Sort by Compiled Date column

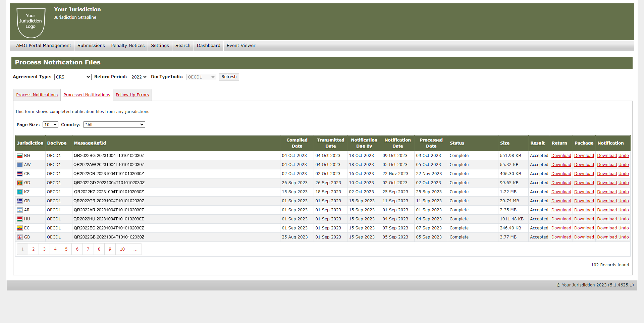(x=297, y=143)
